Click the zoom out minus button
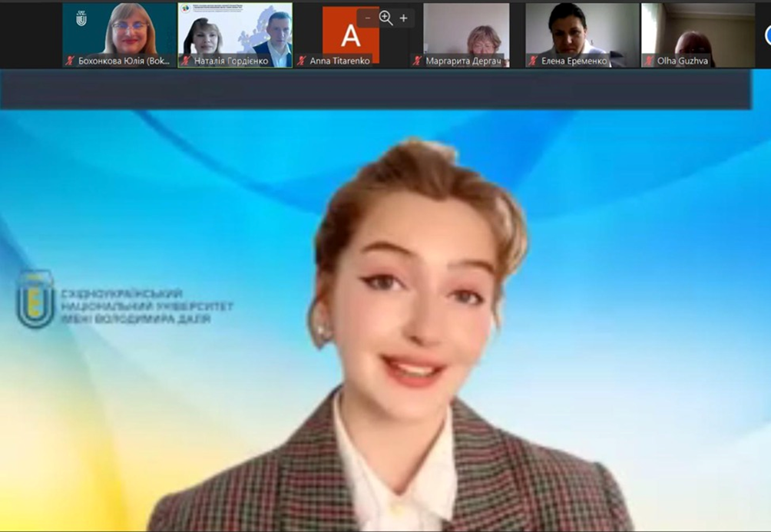Image resolution: width=771 pixels, height=532 pixels. coord(369,18)
